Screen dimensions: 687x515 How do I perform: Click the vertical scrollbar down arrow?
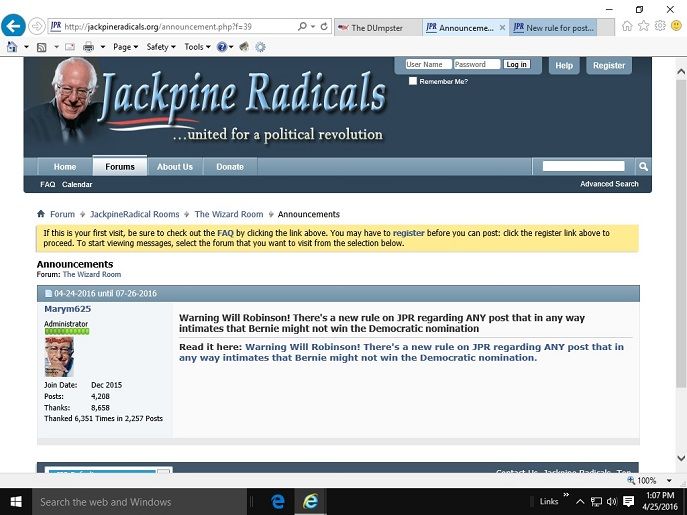pos(681,458)
